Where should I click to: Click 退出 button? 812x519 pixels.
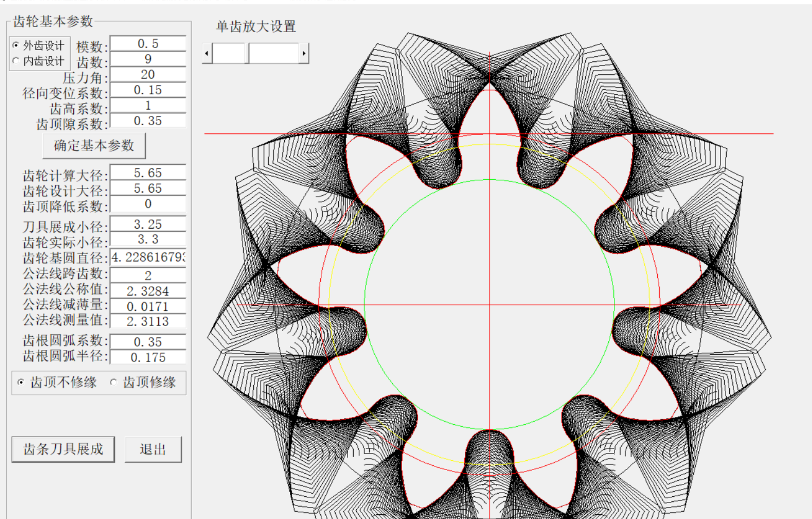pos(153,449)
